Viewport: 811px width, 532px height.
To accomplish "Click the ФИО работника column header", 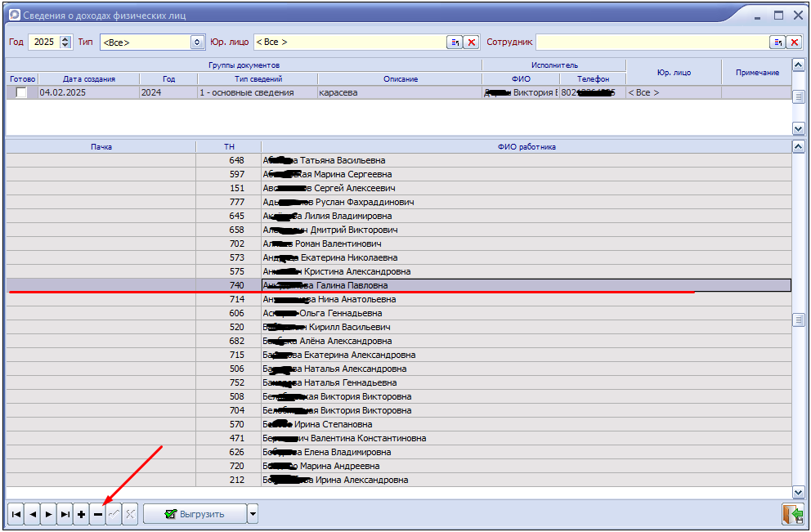I will tap(526, 146).
